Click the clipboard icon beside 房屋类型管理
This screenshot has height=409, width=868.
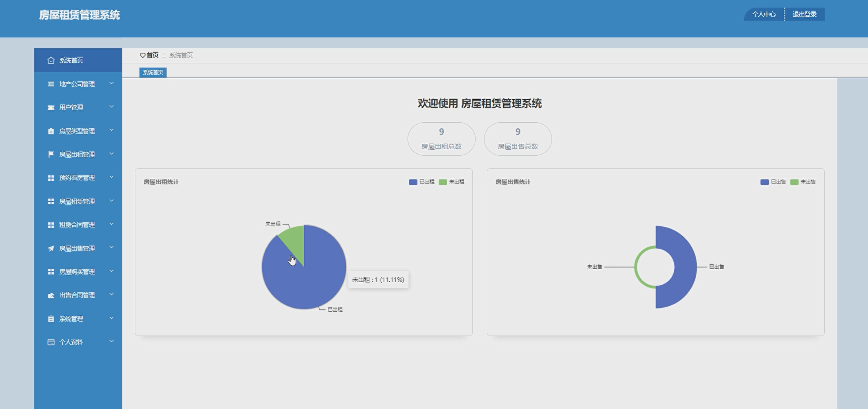(51, 131)
